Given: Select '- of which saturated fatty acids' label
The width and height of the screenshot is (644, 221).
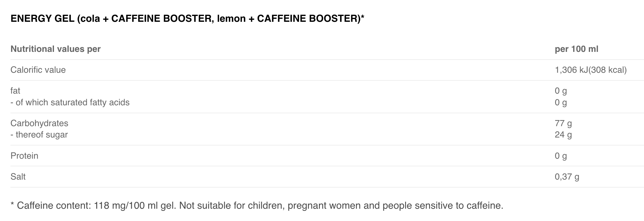Looking at the screenshot, I should point(70,103).
